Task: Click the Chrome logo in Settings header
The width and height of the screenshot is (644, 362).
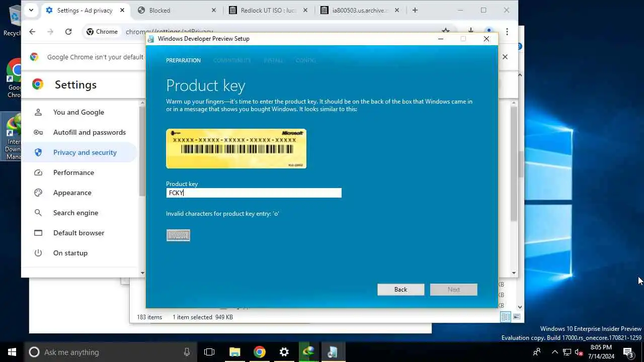Action: click(x=38, y=84)
